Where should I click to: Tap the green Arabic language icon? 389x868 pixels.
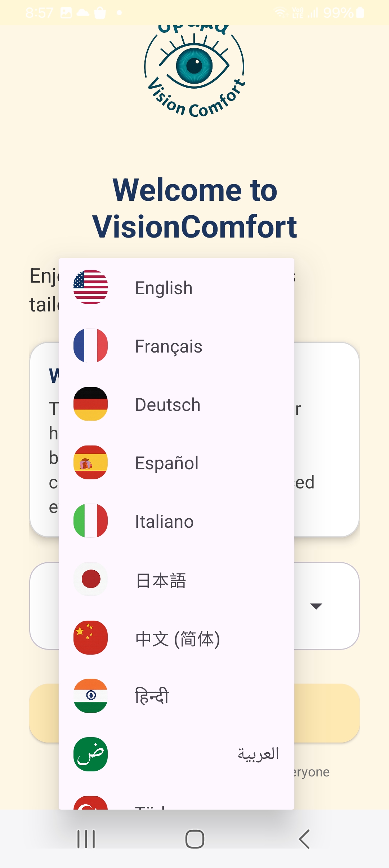[90, 754]
